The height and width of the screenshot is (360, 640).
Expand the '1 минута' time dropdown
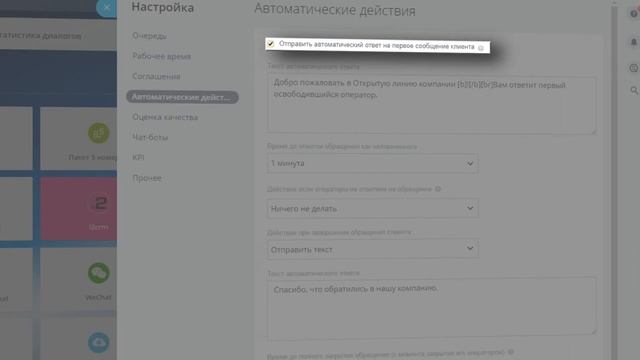(372, 163)
